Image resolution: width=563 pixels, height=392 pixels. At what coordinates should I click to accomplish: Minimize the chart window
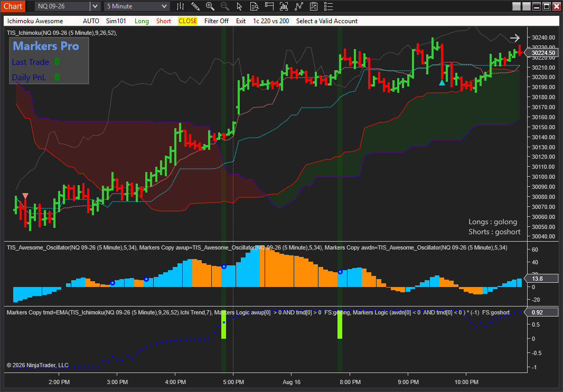[537, 6]
